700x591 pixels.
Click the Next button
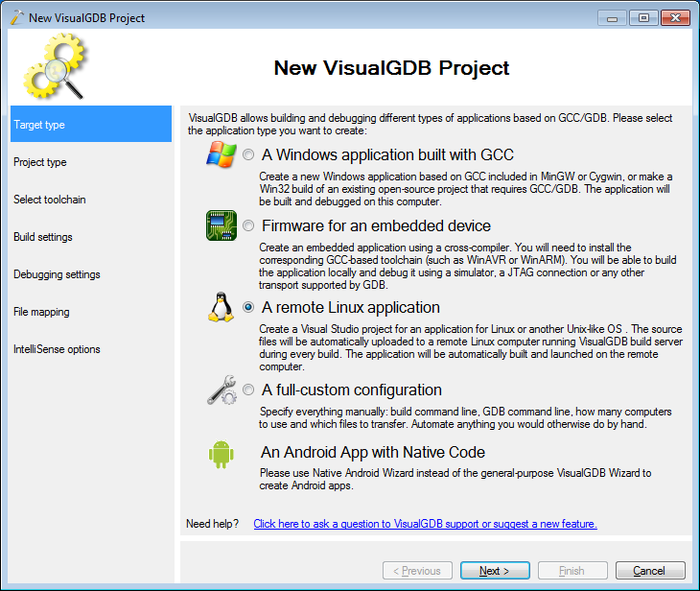495,570
